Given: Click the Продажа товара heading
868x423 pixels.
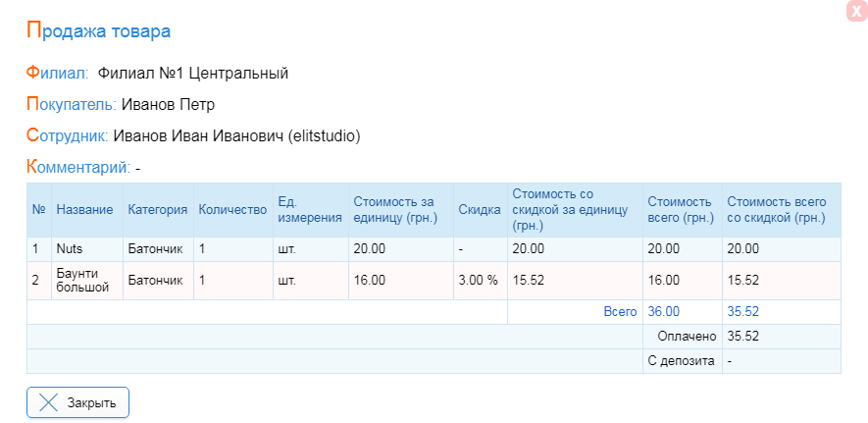Looking at the screenshot, I should click(98, 31).
